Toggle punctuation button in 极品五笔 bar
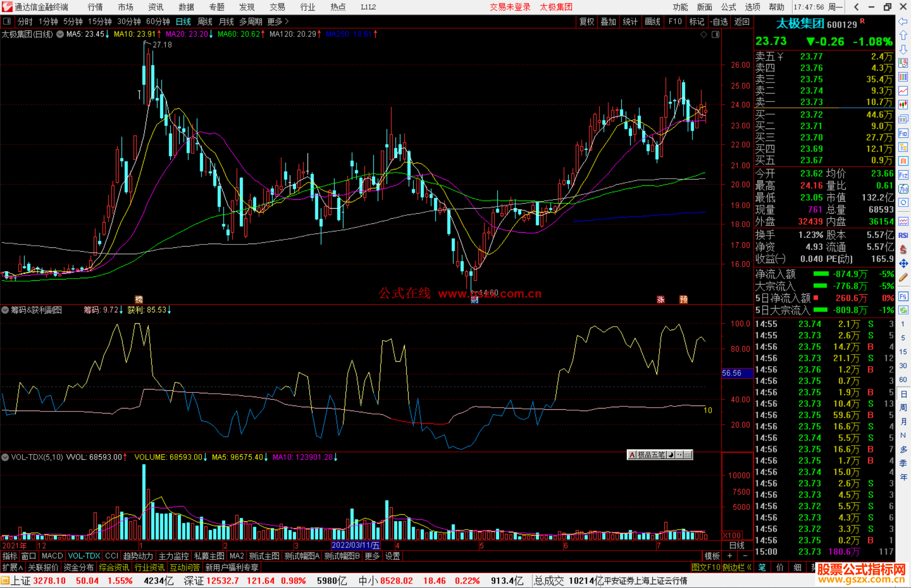911x588 pixels. (x=679, y=455)
